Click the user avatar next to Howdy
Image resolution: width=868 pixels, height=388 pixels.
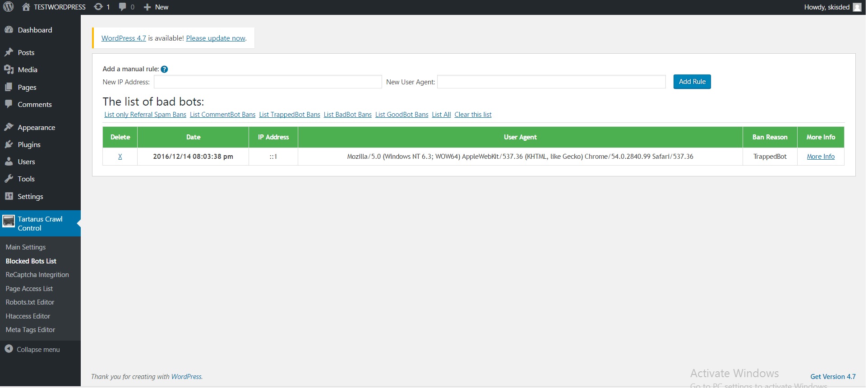click(x=857, y=7)
